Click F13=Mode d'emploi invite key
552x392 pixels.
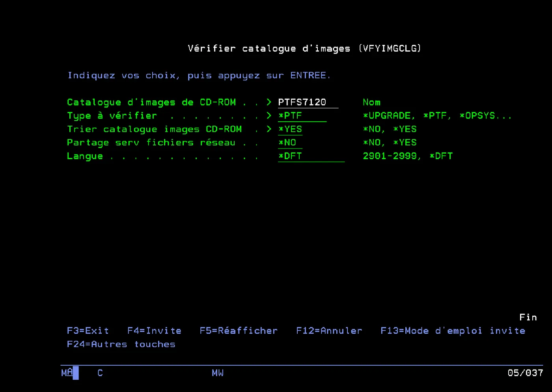click(453, 331)
